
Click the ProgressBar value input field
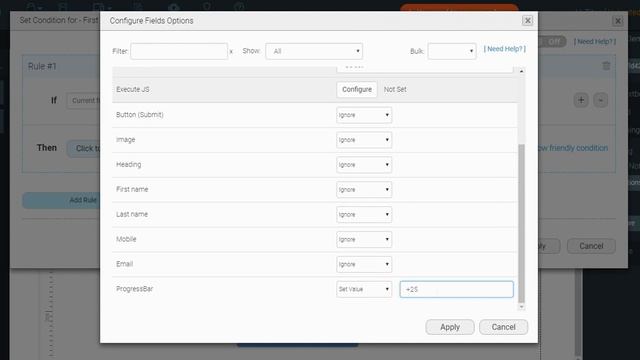click(456, 289)
